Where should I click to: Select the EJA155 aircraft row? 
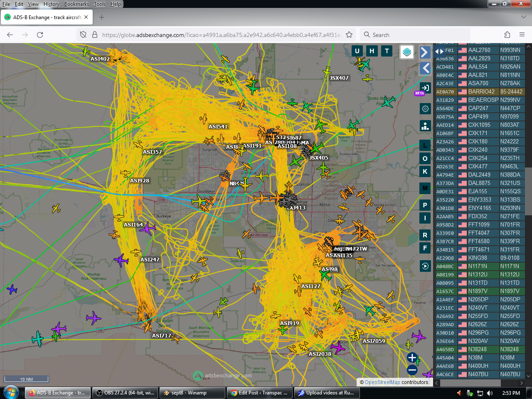pyautogui.click(x=480, y=191)
